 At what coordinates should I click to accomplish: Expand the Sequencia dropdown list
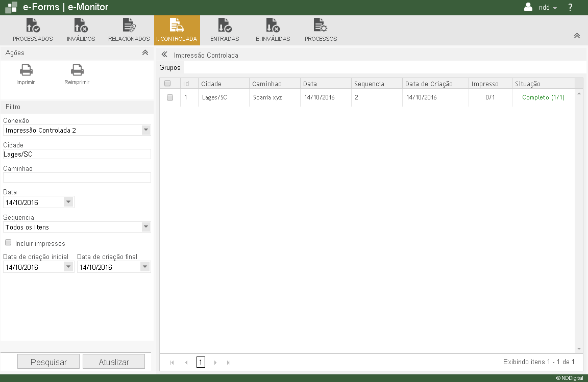[146, 227]
